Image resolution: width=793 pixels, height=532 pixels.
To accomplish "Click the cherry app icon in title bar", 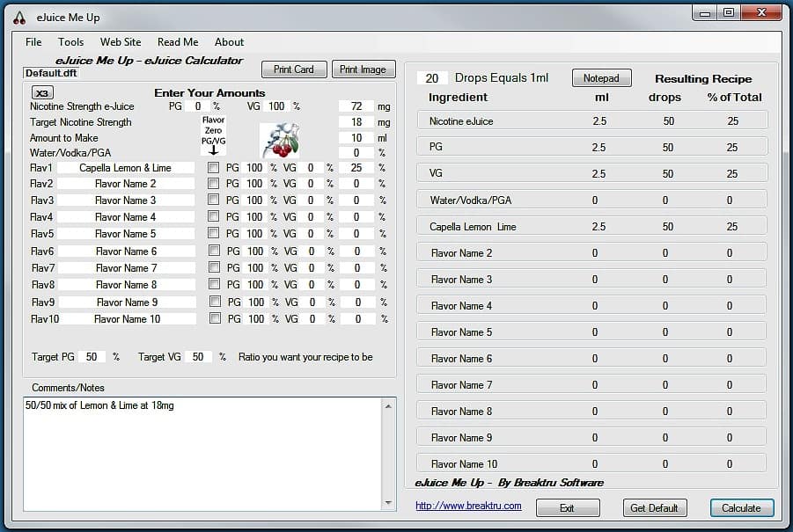I will 19,18.
